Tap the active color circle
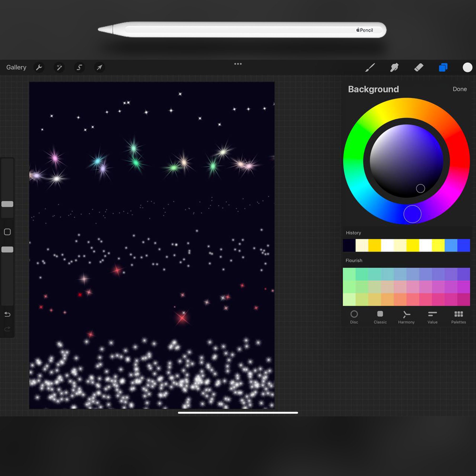The height and width of the screenshot is (476, 476). (x=467, y=67)
